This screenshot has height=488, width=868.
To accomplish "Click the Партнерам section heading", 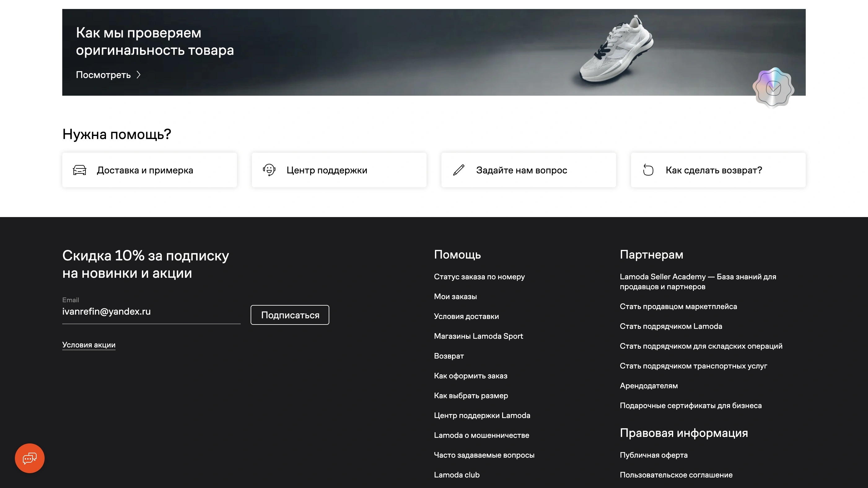I will 651,255.
